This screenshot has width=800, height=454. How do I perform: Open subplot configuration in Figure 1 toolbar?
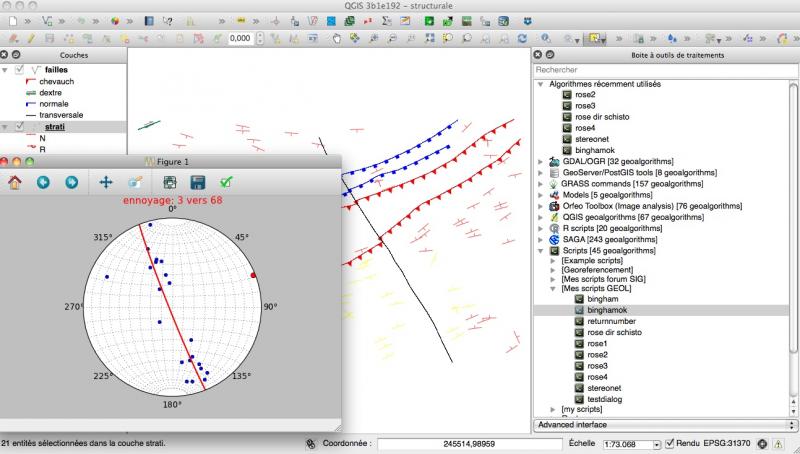(x=170, y=182)
